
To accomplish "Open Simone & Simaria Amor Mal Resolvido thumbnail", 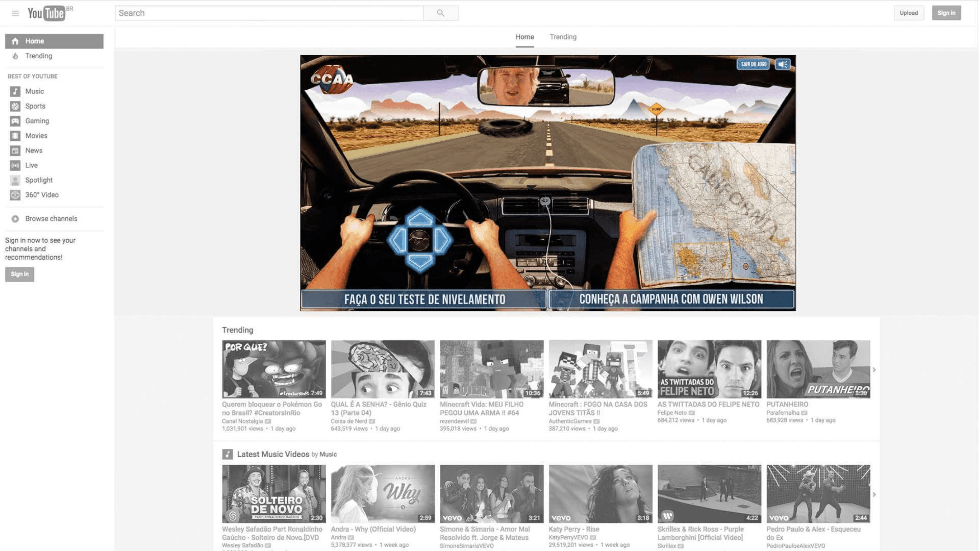I will point(491,494).
